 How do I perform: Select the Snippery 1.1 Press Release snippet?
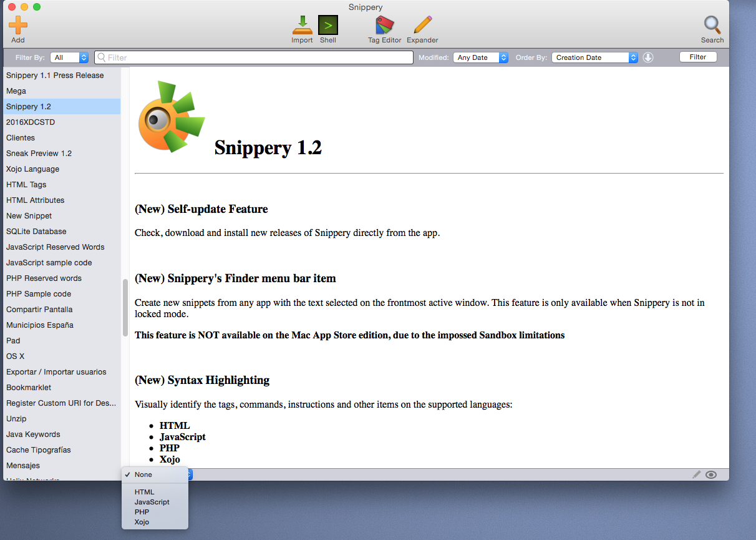point(62,75)
